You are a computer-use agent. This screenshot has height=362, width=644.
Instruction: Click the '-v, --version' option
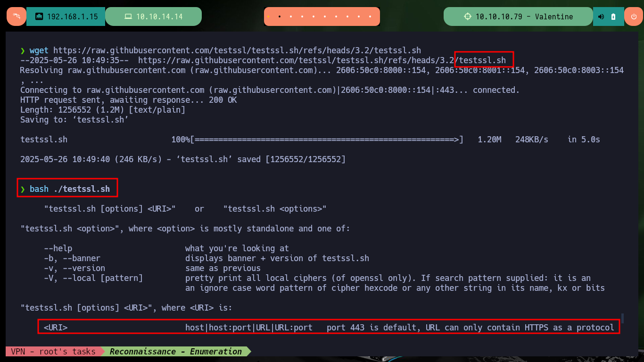click(74, 268)
